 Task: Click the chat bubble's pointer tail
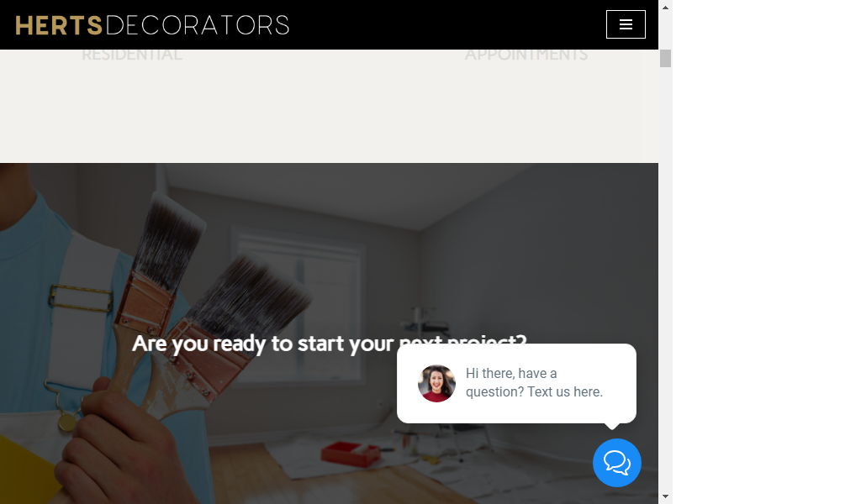click(x=612, y=426)
